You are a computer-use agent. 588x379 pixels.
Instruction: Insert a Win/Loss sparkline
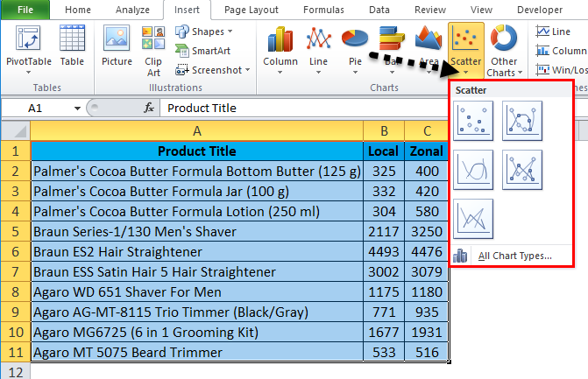[x=561, y=70]
